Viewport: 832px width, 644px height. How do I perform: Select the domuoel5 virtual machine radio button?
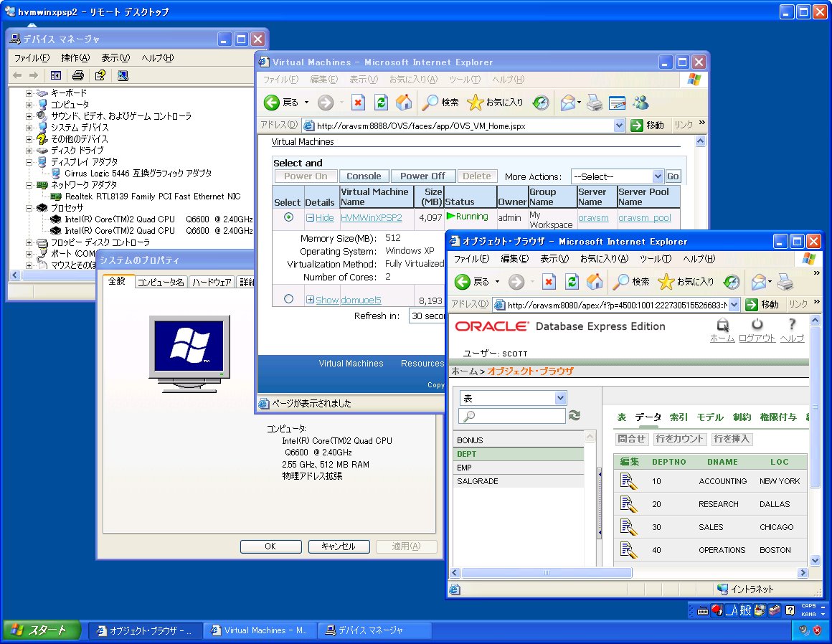288,299
